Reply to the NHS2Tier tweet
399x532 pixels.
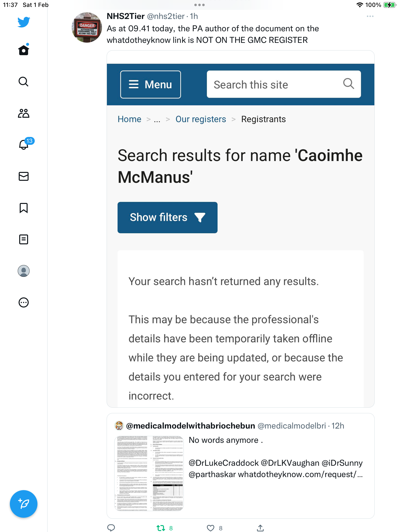click(111, 528)
